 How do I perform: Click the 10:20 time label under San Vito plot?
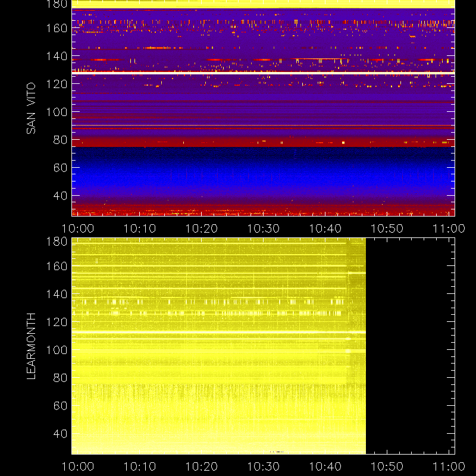point(202,228)
